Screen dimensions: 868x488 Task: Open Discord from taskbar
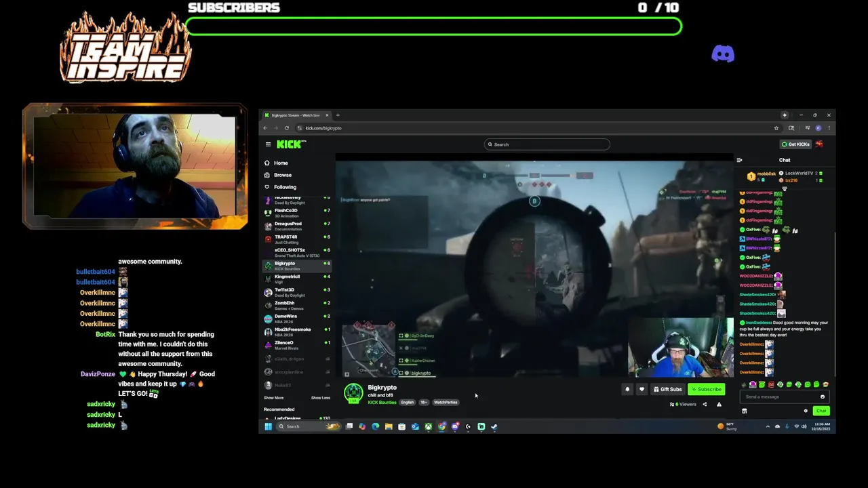(x=455, y=426)
